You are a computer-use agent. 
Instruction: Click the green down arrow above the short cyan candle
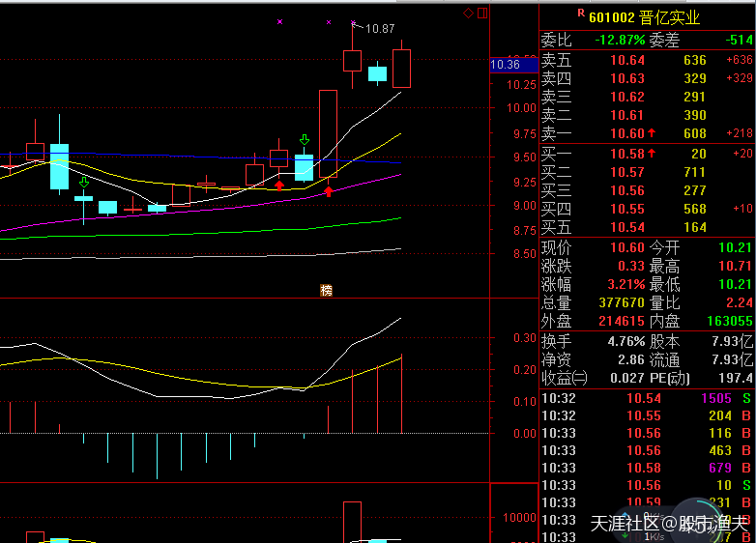coord(84,182)
